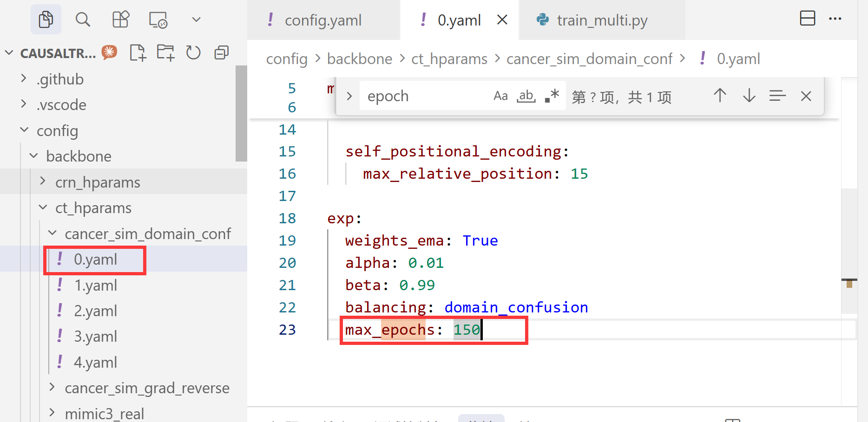Go to previous find match
This screenshot has height=422, width=868.
point(720,96)
